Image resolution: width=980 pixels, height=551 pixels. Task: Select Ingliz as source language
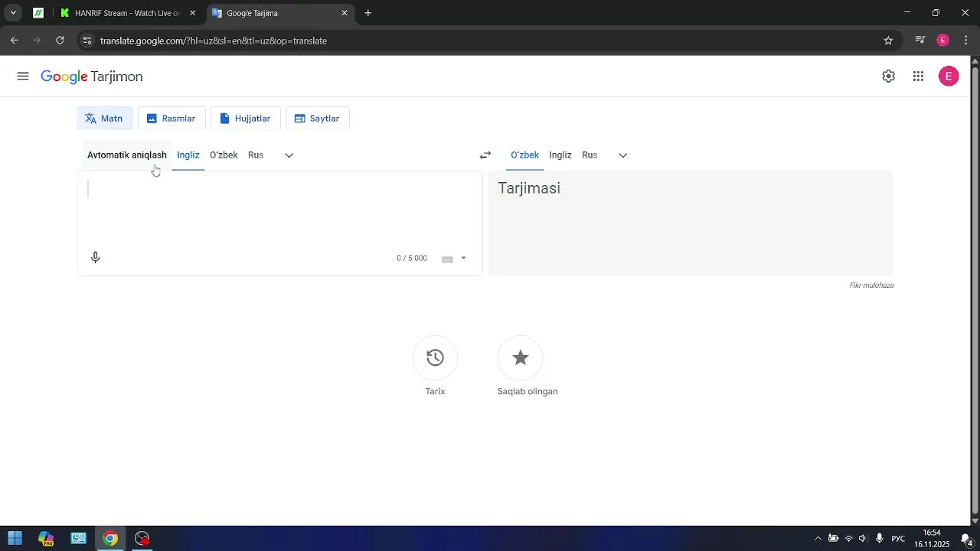tap(188, 155)
